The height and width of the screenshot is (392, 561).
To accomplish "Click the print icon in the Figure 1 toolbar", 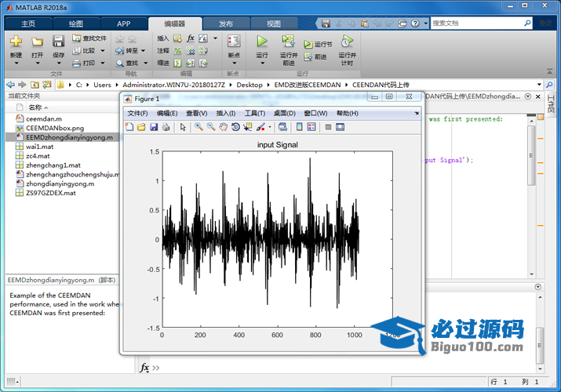I will [166, 127].
